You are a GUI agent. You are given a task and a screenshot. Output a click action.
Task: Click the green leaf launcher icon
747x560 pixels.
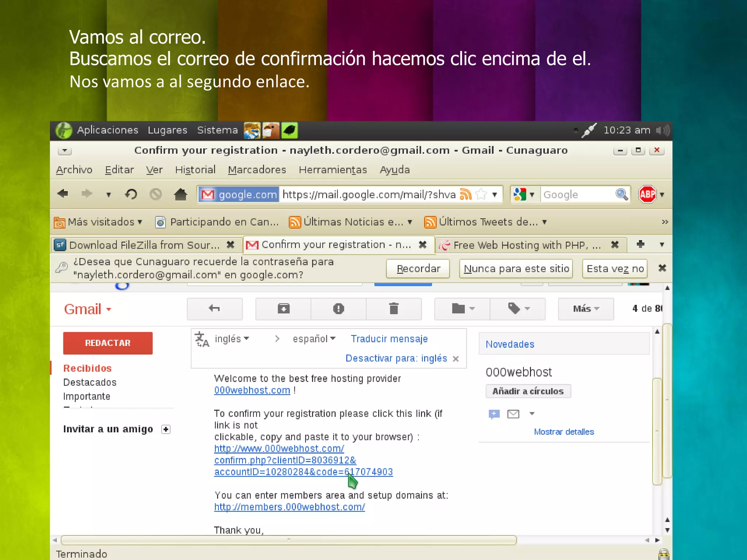[x=289, y=131]
